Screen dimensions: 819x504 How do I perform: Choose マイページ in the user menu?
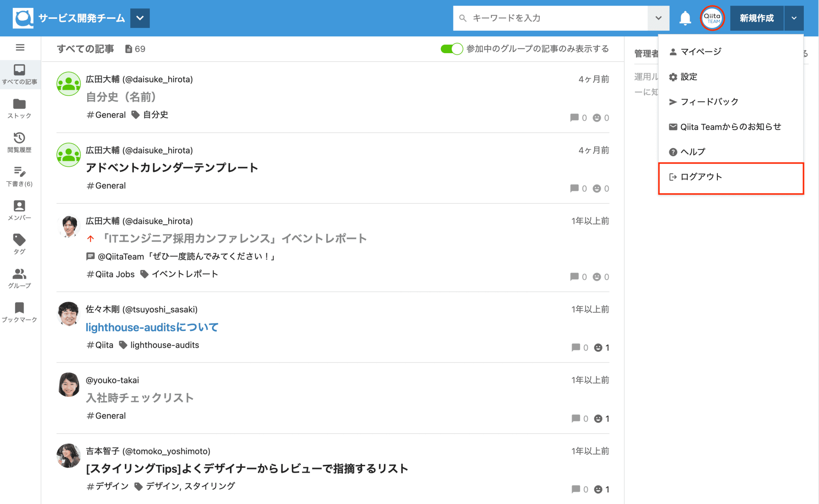coord(731,52)
